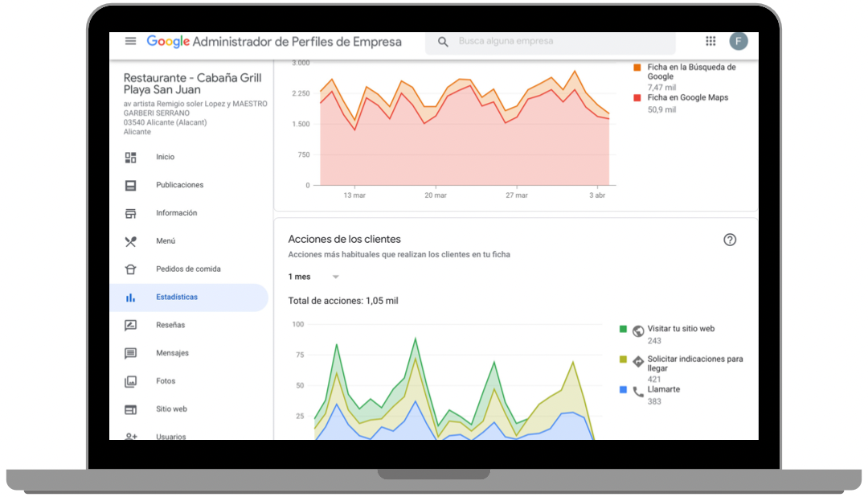Open Publicaciones section
The height and width of the screenshot is (497, 868).
pos(179,184)
